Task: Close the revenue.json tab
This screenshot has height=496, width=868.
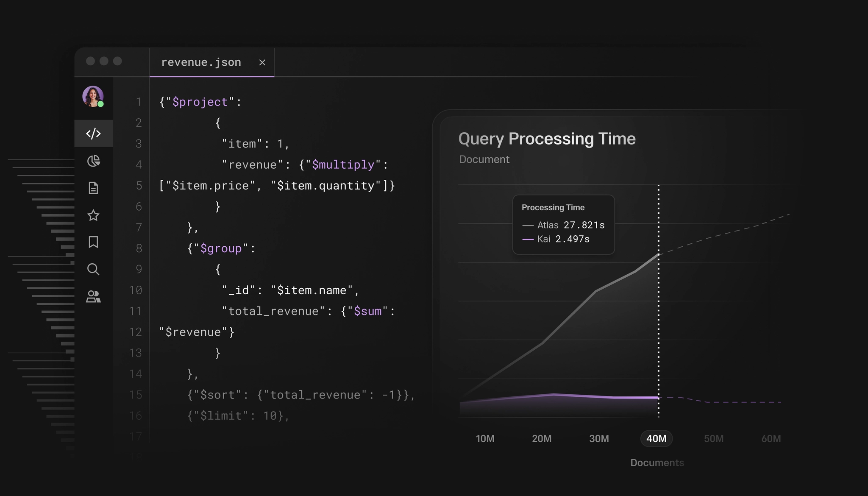Action: pos(262,62)
